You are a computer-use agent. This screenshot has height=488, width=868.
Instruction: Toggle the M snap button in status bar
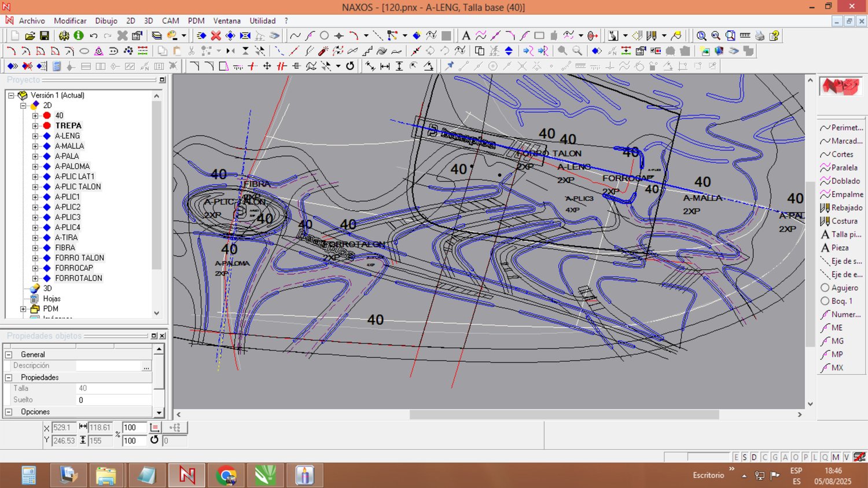pyautogui.click(x=836, y=457)
